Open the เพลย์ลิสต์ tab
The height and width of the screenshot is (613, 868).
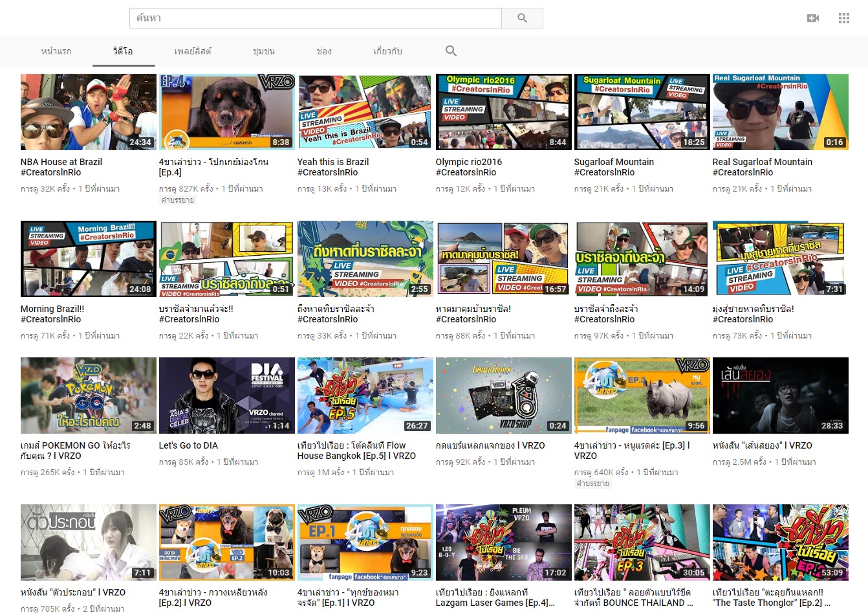[x=193, y=51]
